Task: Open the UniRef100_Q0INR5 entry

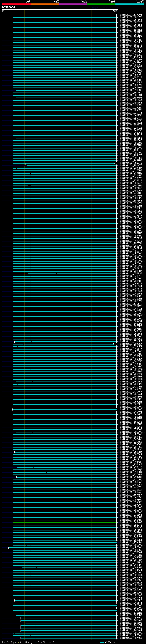Action: click(131, 42)
